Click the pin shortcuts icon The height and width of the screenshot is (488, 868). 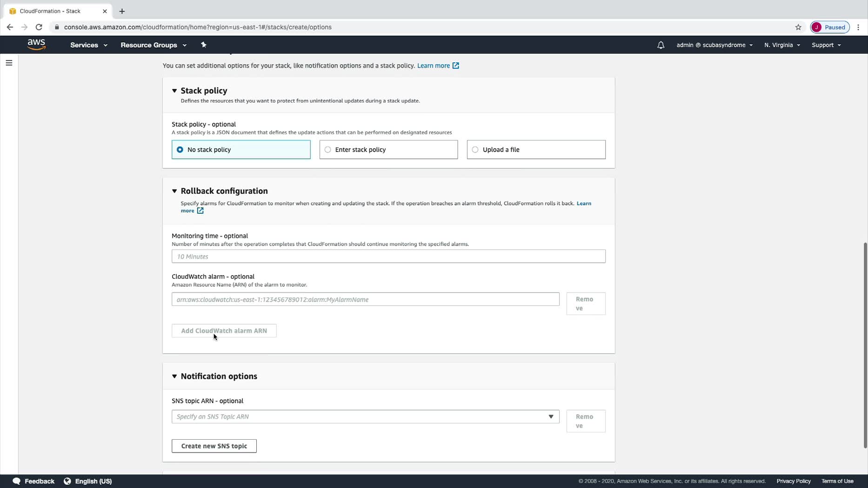(x=203, y=45)
